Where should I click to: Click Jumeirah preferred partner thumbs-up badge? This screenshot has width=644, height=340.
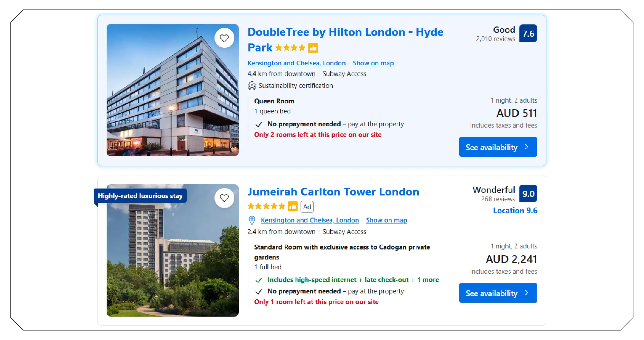[293, 207]
